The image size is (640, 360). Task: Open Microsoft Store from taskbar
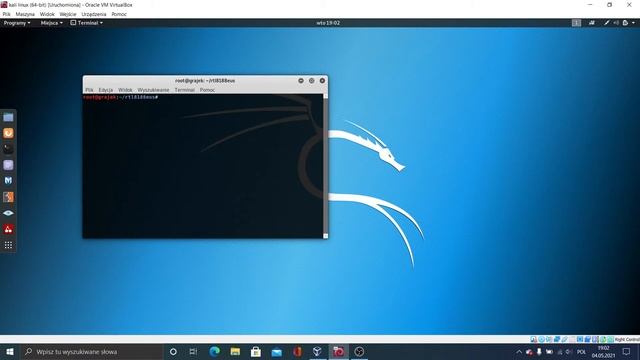coord(256,351)
